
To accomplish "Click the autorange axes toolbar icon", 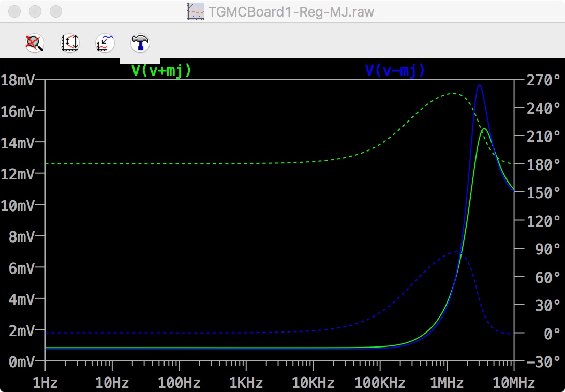I will pyautogui.click(x=69, y=43).
